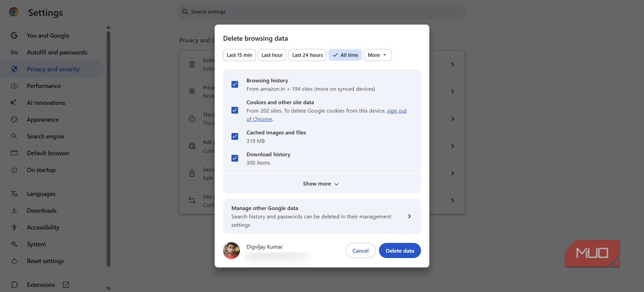The image size is (644, 292).
Task: Click the palette icon for Appearance
Action: point(14,120)
